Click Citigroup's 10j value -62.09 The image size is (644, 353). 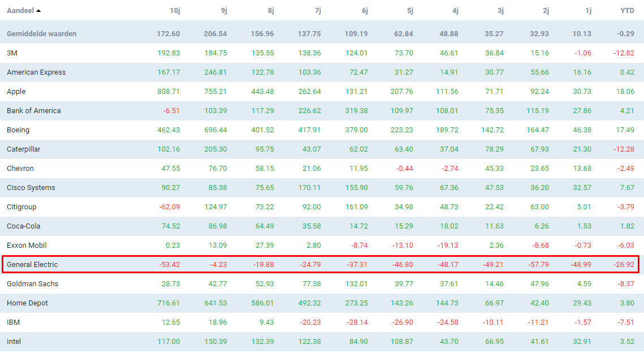pyautogui.click(x=170, y=207)
